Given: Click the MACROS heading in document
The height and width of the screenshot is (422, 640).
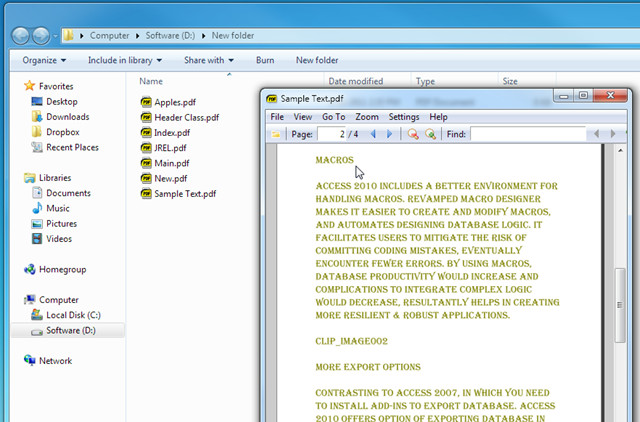Looking at the screenshot, I should [x=334, y=160].
